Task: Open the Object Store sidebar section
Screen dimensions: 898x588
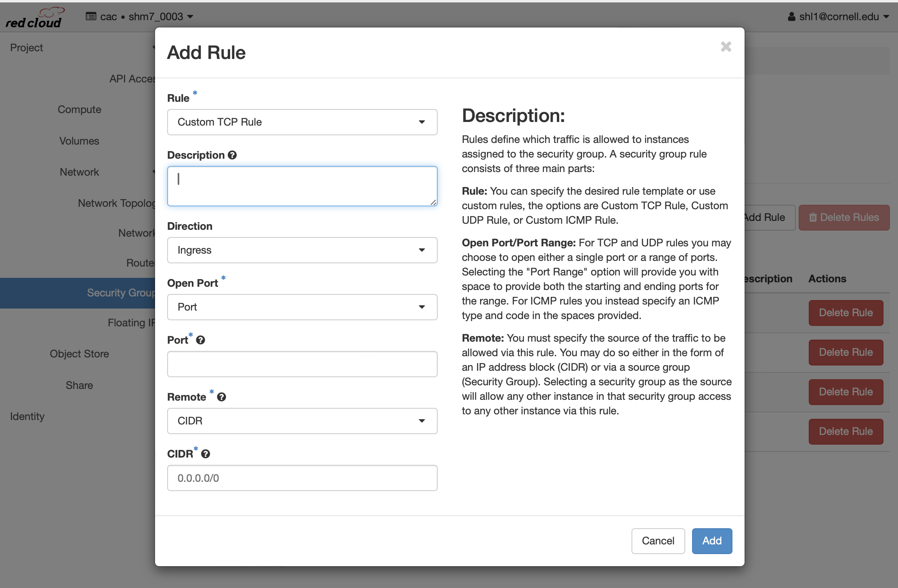Action: pos(79,354)
